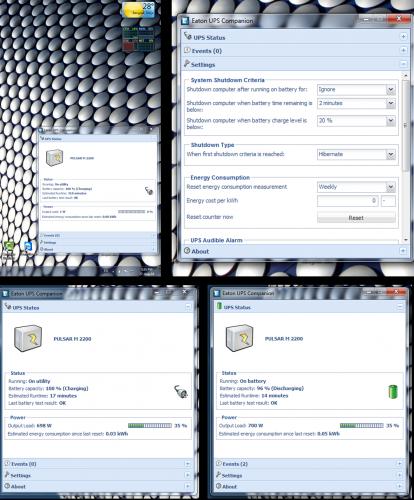Image resolution: width=414 pixels, height=500 pixels.
Task: Collapse the Settings section with its minus button
Action: 403,64
